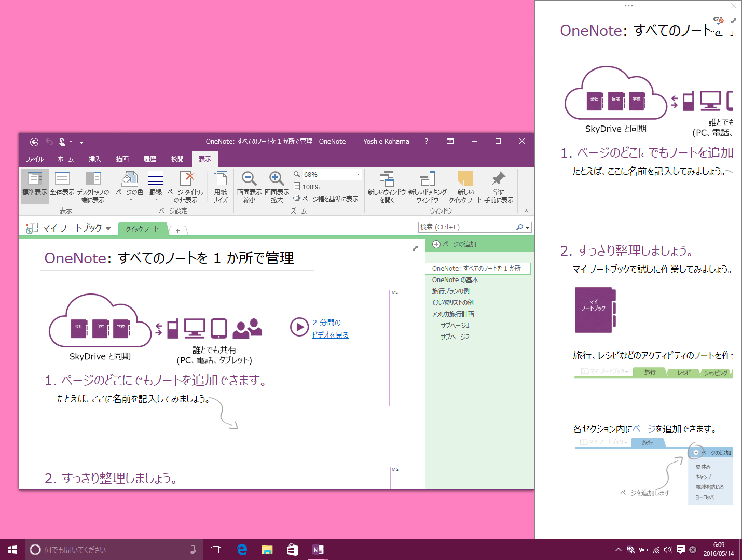Set zoom to 100%

pos(307,187)
